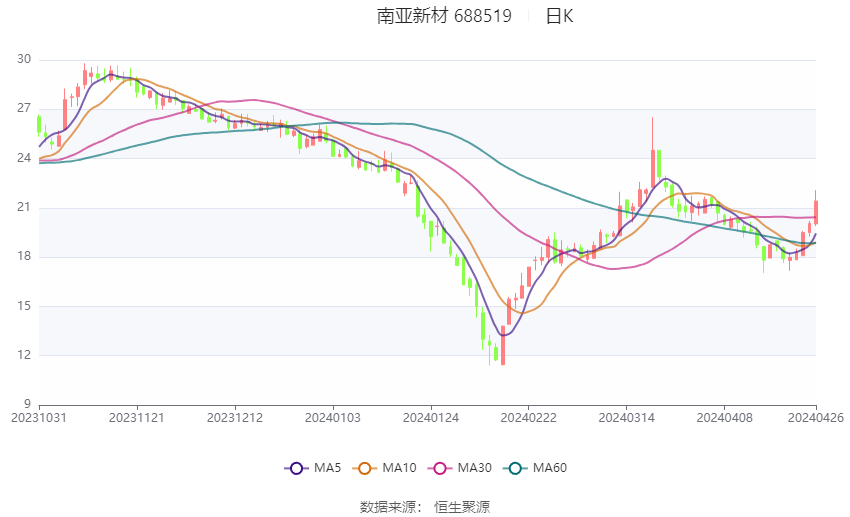Select the 20240426 date axis label

tap(816, 418)
